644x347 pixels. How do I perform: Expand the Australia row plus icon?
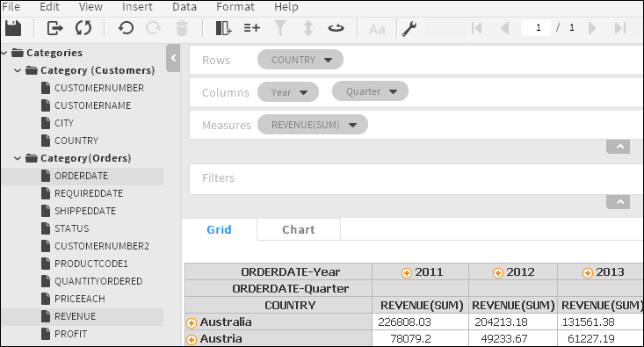(192, 323)
